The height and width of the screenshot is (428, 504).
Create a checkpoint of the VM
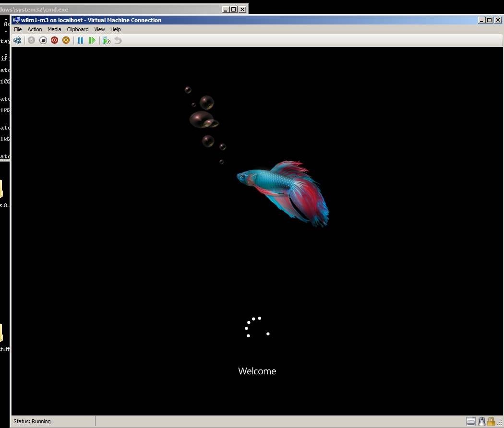tap(106, 40)
